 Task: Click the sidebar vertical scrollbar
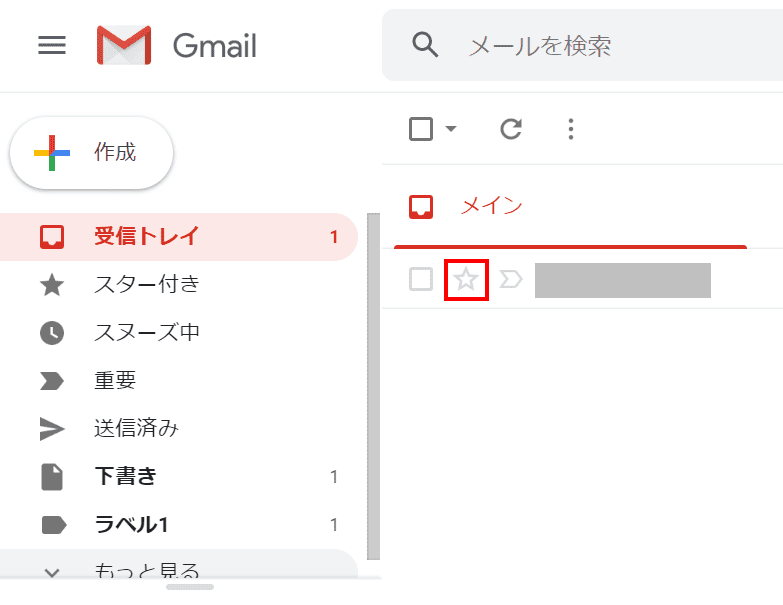tap(374, 386)
